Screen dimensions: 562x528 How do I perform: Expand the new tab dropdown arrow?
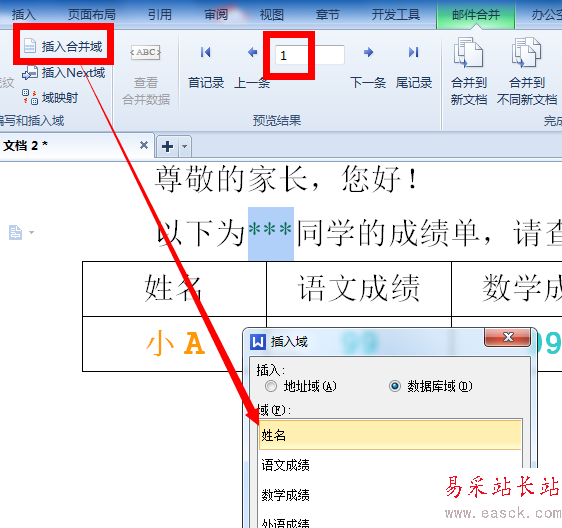pos(185,146)
